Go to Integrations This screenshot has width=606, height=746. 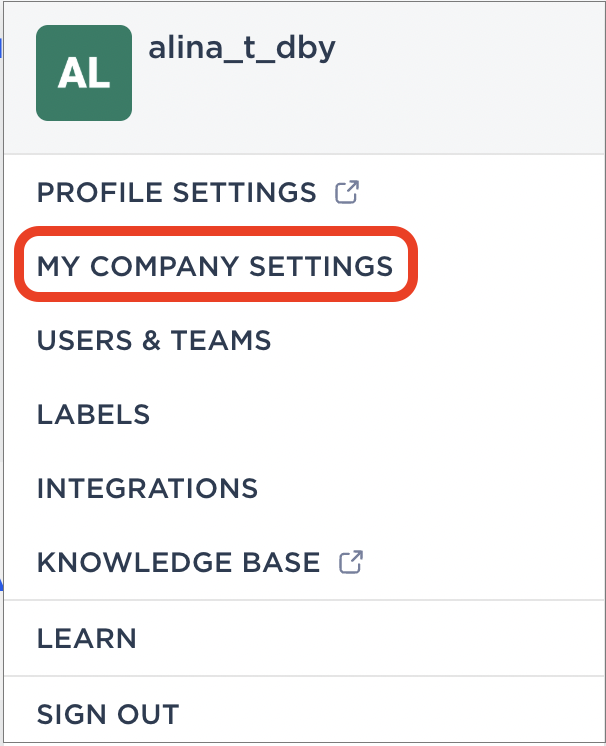tap(147, 489)
